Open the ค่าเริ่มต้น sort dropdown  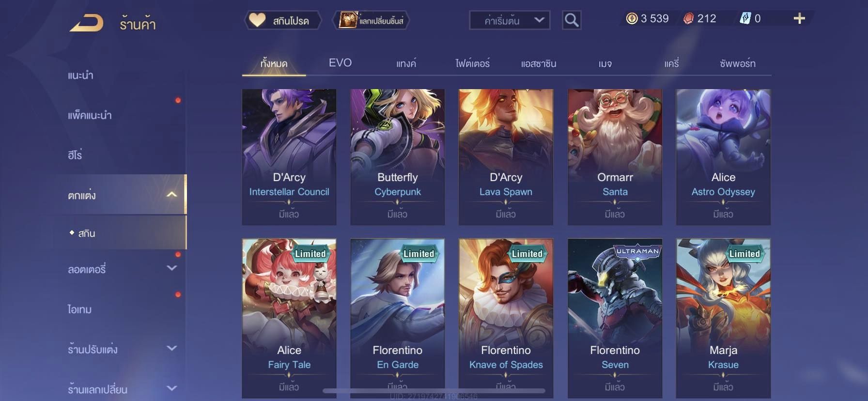pyautogui.click(x=510, y=20)
